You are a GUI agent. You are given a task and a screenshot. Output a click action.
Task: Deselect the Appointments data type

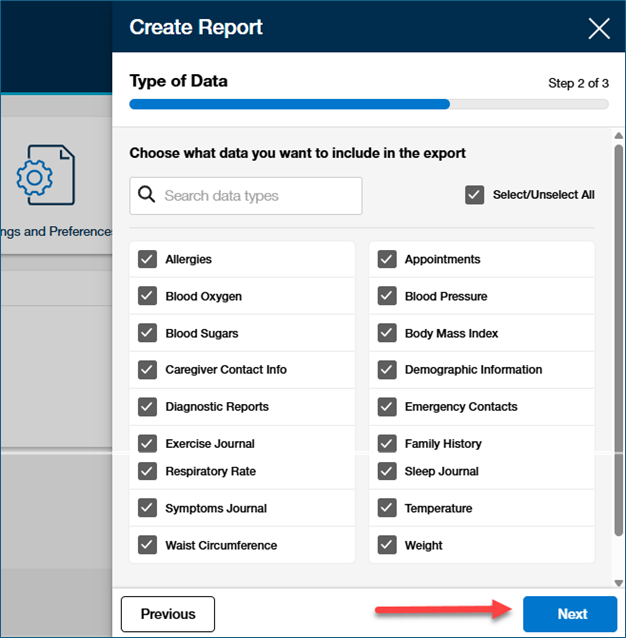point(387,259)
